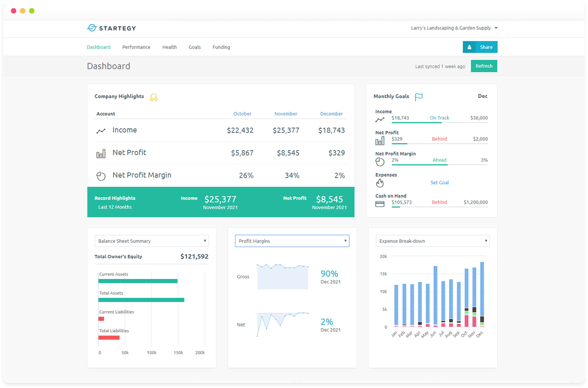Click the user icon on Share button

point(469,47)
